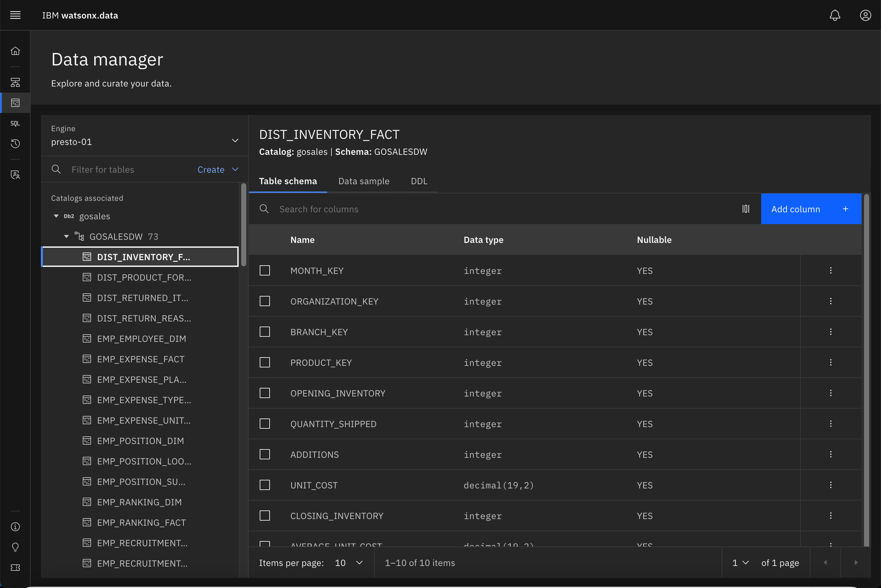Click the Data type column header

(483, 240)
